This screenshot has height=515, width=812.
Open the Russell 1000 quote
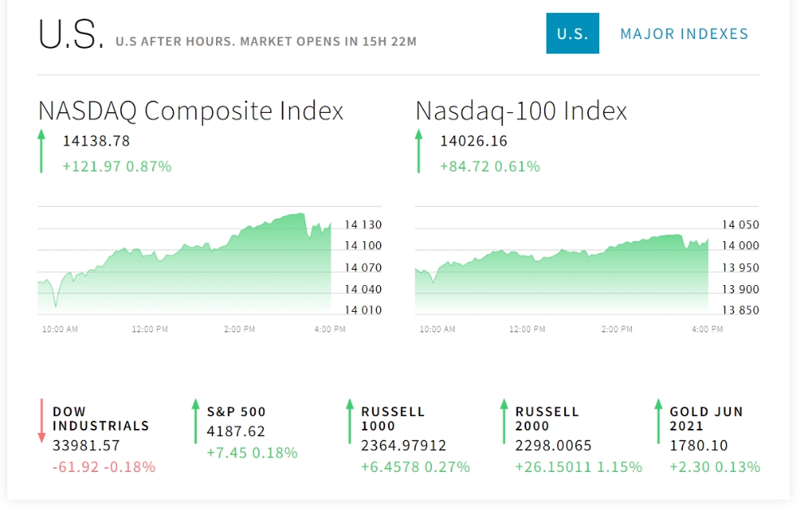(393, 418)
